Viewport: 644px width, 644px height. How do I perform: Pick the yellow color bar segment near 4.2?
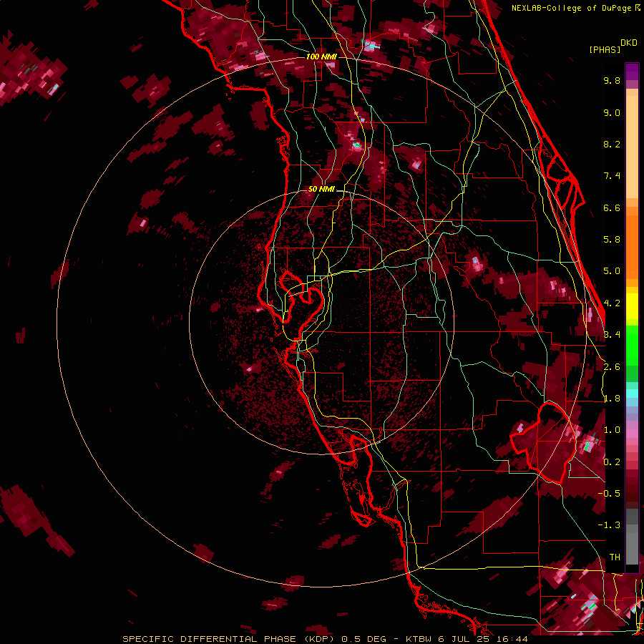click(632, 306)
